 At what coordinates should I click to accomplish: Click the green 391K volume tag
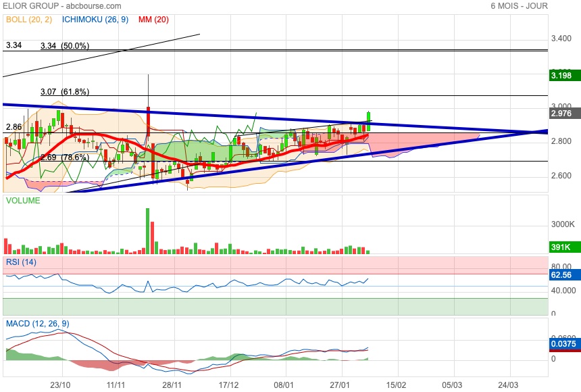(561, 248)
